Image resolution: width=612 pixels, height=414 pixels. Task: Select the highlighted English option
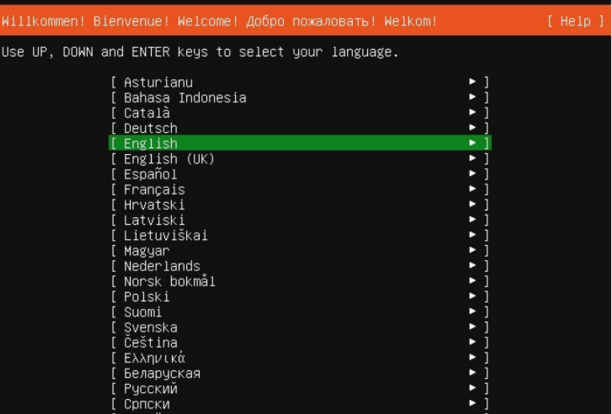click(299, 143)
